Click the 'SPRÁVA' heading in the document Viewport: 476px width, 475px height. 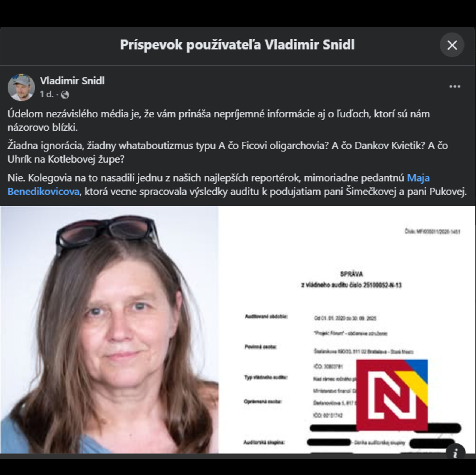351,274
